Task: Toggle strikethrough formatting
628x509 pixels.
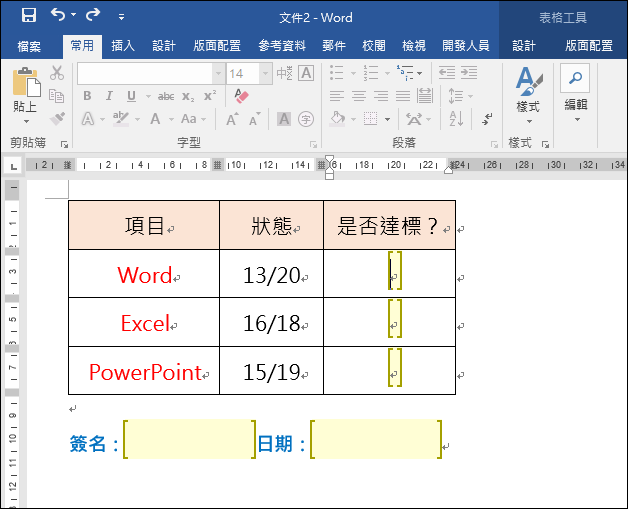Action: (166, 96)
